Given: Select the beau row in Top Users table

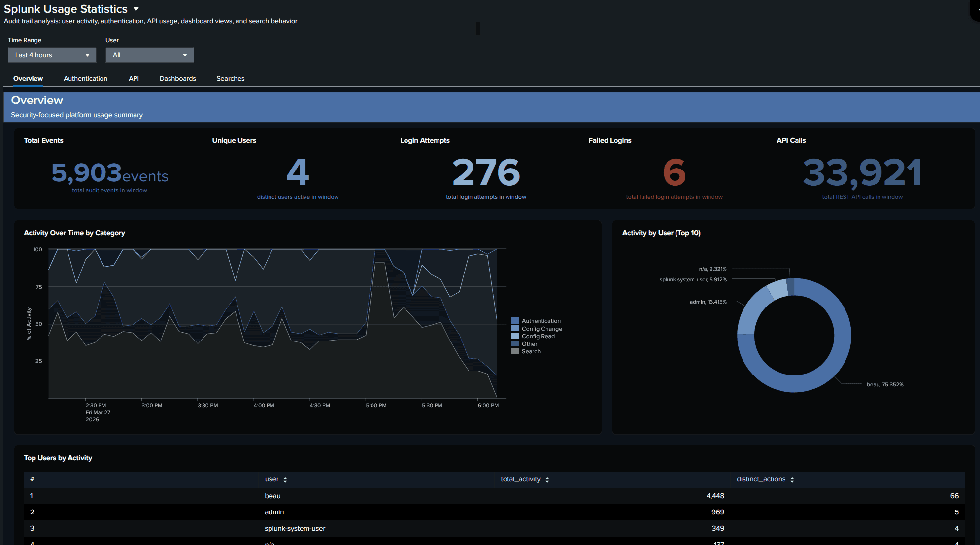Looking at the screenshot, I should (x=494, y=496).
